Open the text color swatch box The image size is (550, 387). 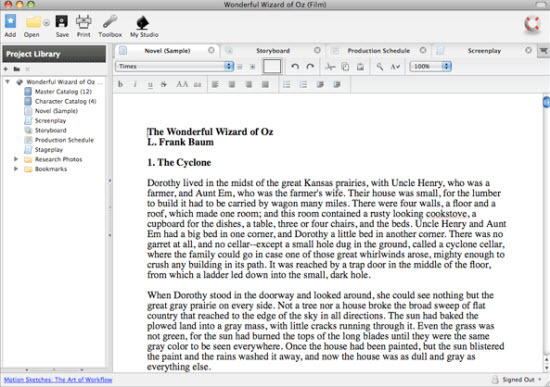click(x=272, y=66)
